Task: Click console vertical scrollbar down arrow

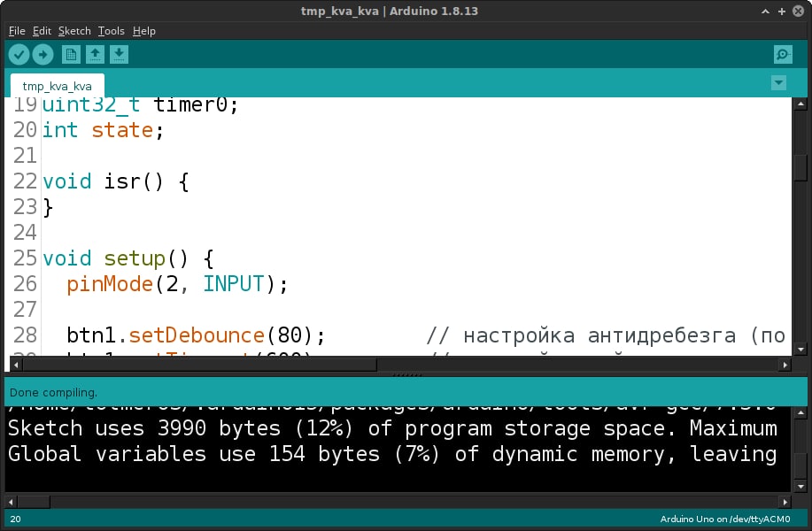Action: pos(800,487)
